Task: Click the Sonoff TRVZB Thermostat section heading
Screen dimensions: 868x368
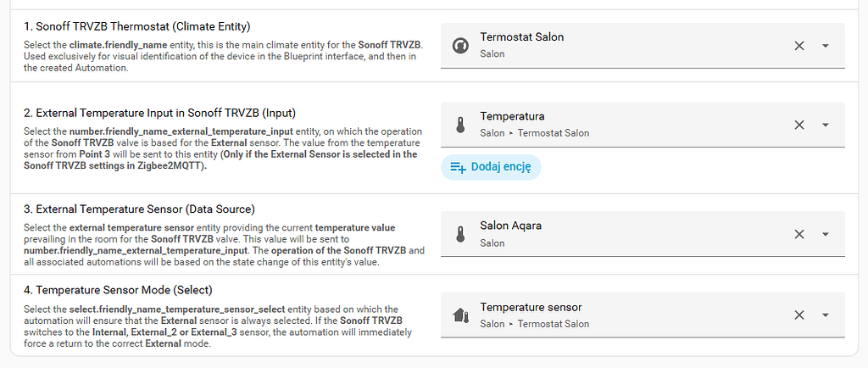Action: 136,26
